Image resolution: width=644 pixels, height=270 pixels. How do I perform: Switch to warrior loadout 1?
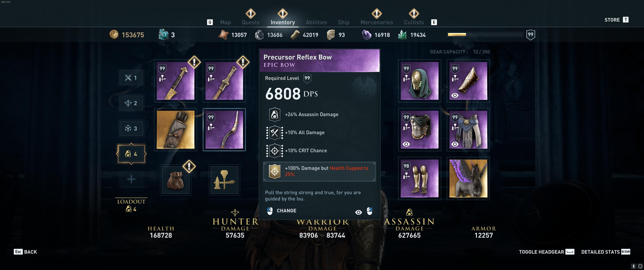coord(131,78)
